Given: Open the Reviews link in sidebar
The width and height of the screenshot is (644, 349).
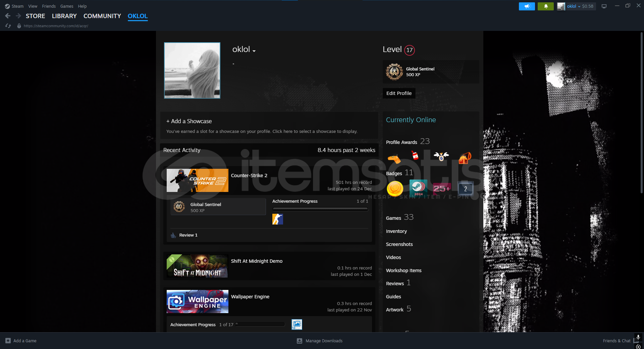Looking at the screenshot, I should pyautogui.click(x=398, y=283).
